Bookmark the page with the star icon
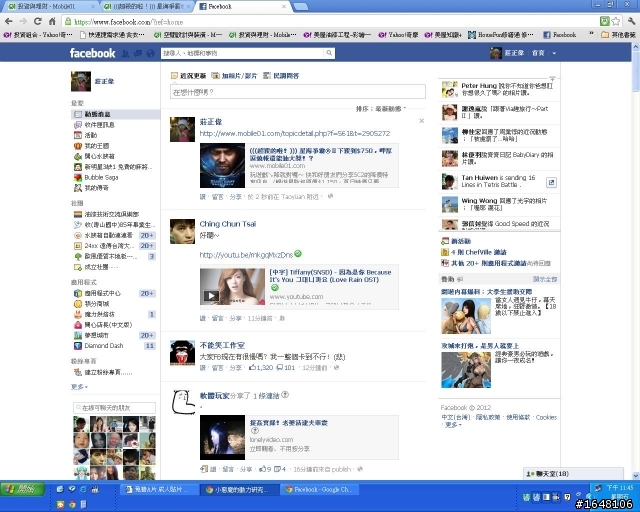The image size is (640, 512). (x=616, y=21)
